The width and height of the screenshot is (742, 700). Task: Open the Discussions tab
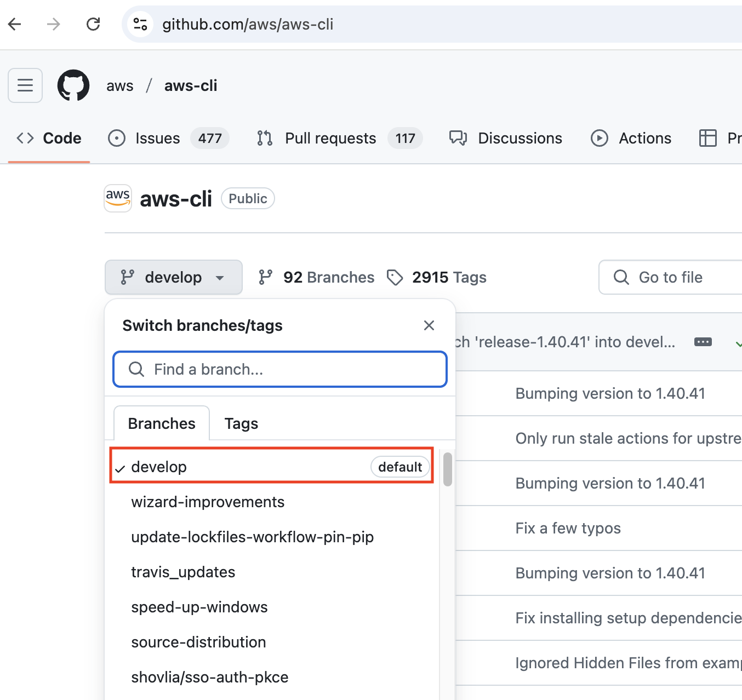(506, 138)
